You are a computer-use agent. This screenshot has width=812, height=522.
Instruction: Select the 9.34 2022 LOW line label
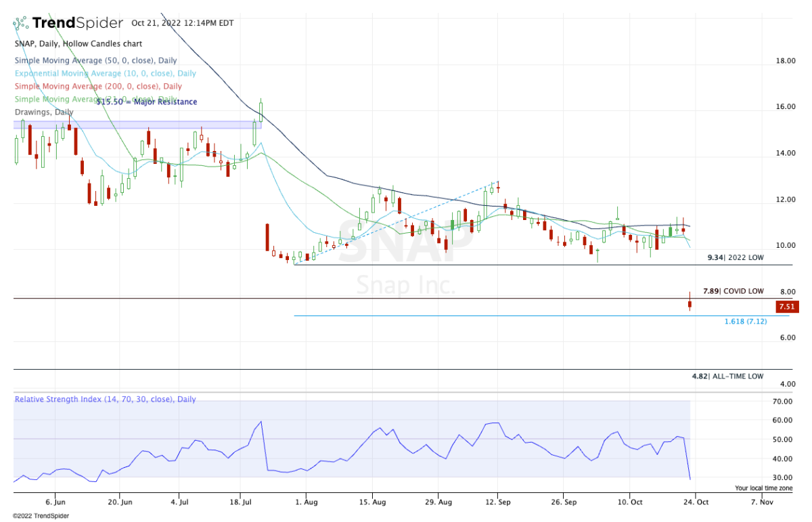[735, 258]
